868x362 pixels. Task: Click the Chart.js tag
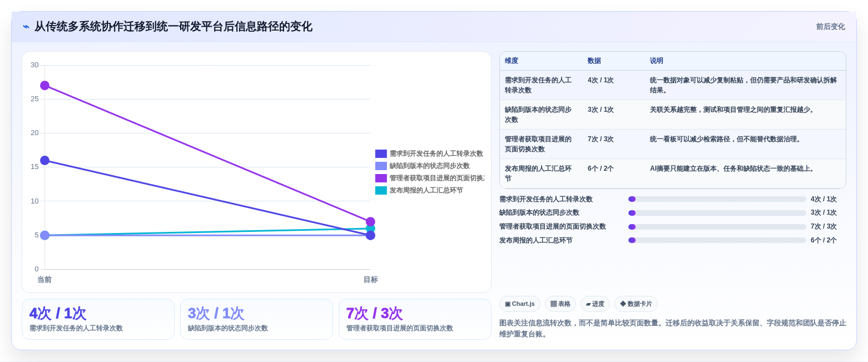520,304
